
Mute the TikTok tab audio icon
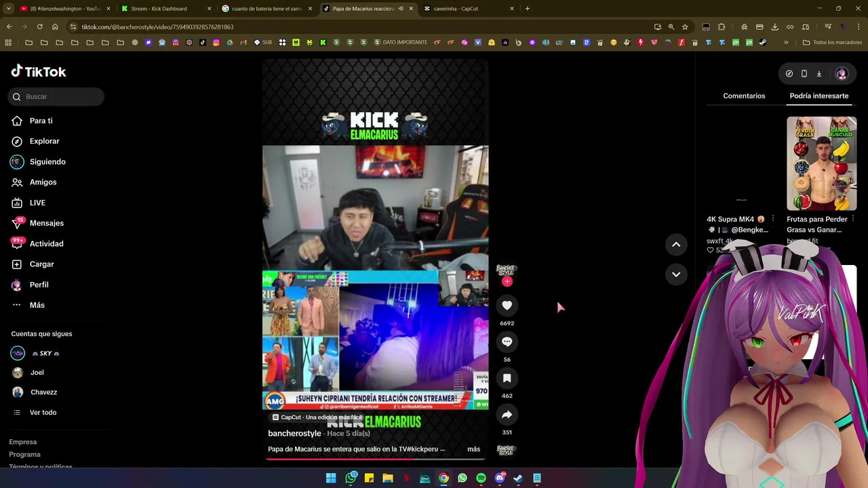[401, 9]
